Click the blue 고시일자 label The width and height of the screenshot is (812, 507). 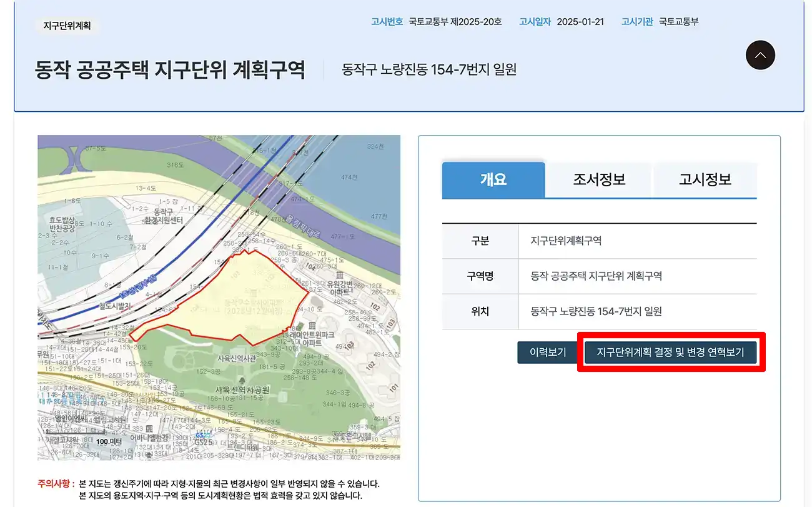click(535, 21)
